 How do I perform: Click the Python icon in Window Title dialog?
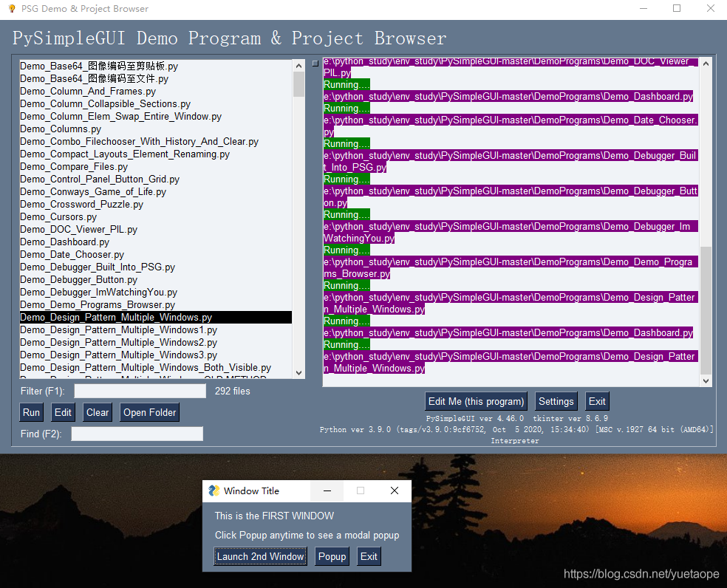[214, 490]
